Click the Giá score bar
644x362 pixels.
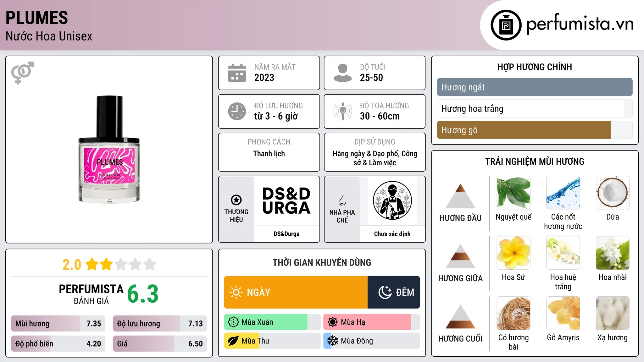(160, 343)
